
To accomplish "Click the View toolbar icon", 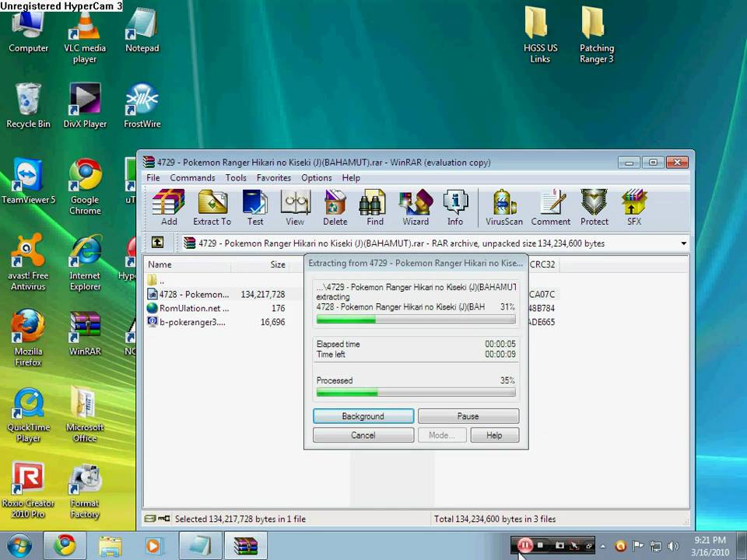I will [295, 207].
